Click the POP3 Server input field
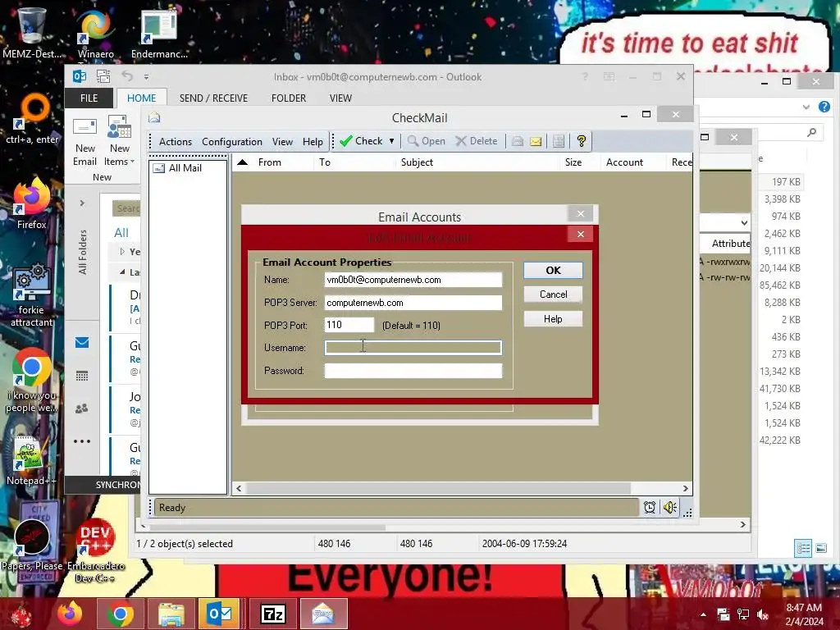 tap(413, 303)
